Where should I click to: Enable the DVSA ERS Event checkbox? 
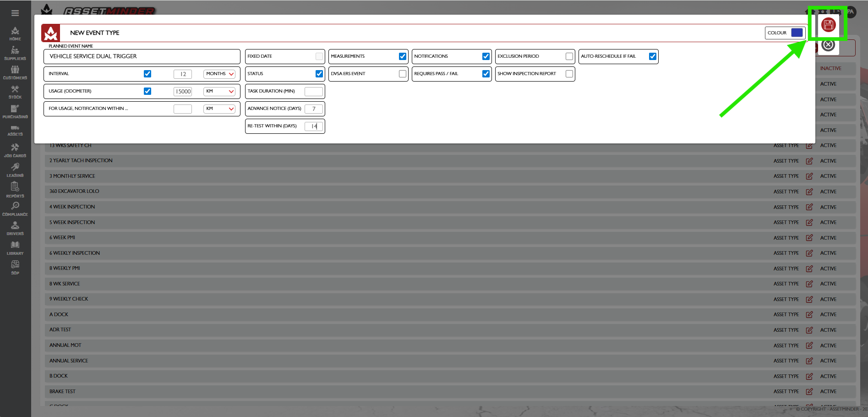(x=402, y=74)
